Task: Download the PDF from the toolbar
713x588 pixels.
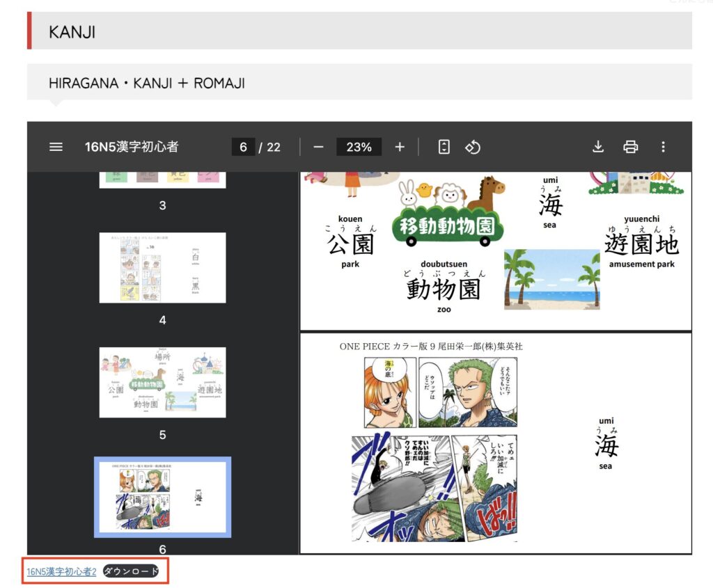Action: (x=598, y=147)
